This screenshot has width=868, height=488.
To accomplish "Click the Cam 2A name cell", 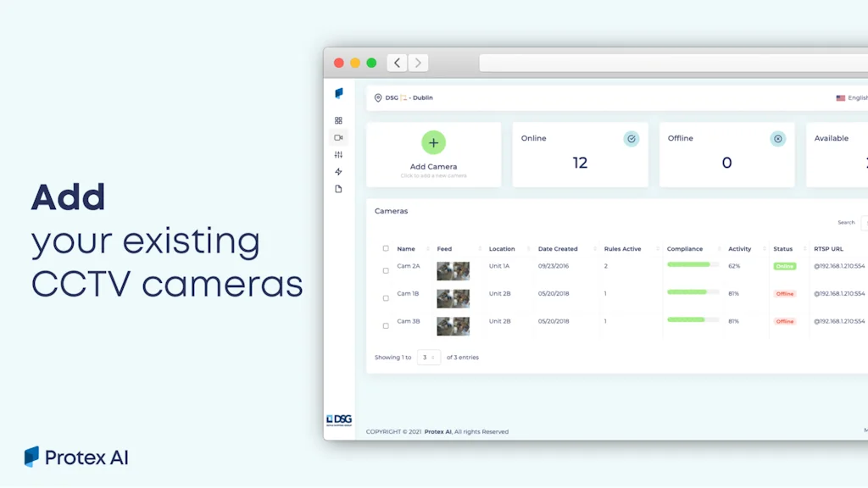I will pos(409,266).
